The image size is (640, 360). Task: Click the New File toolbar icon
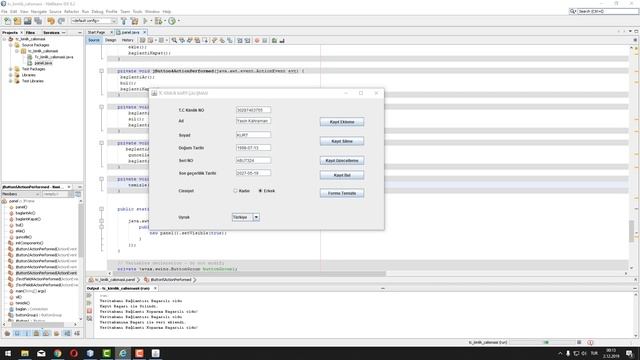[x=7, y=21]
